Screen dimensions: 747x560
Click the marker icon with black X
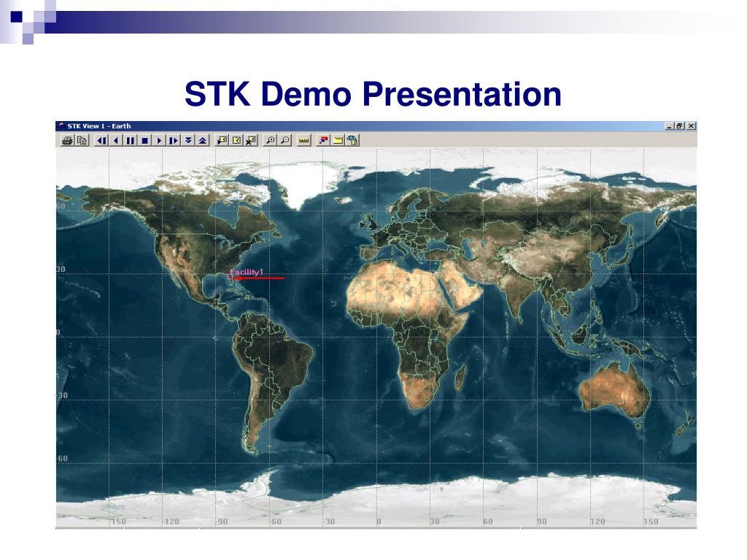[x=251, y=141]
